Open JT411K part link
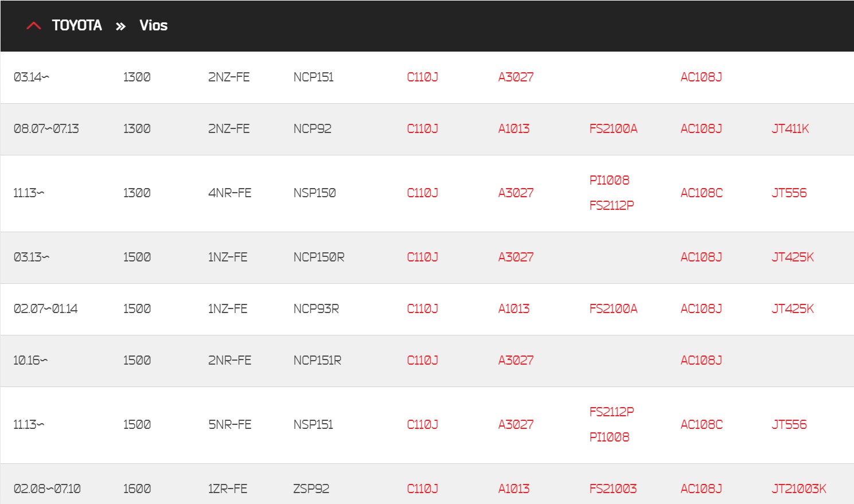Viewport: 854px width, 504px height. click(790, 129)
